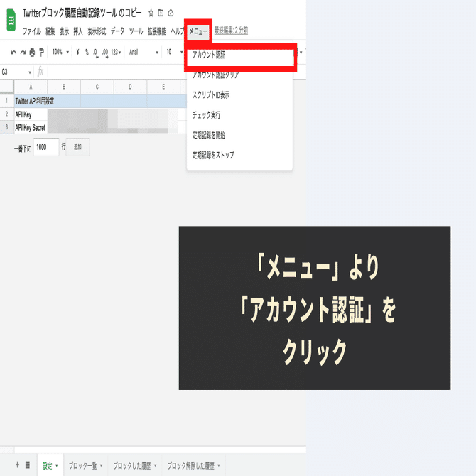The width and height of the screenshot is (476, 476).
Task: Select column D header
Action: click(x=130, y=87)
